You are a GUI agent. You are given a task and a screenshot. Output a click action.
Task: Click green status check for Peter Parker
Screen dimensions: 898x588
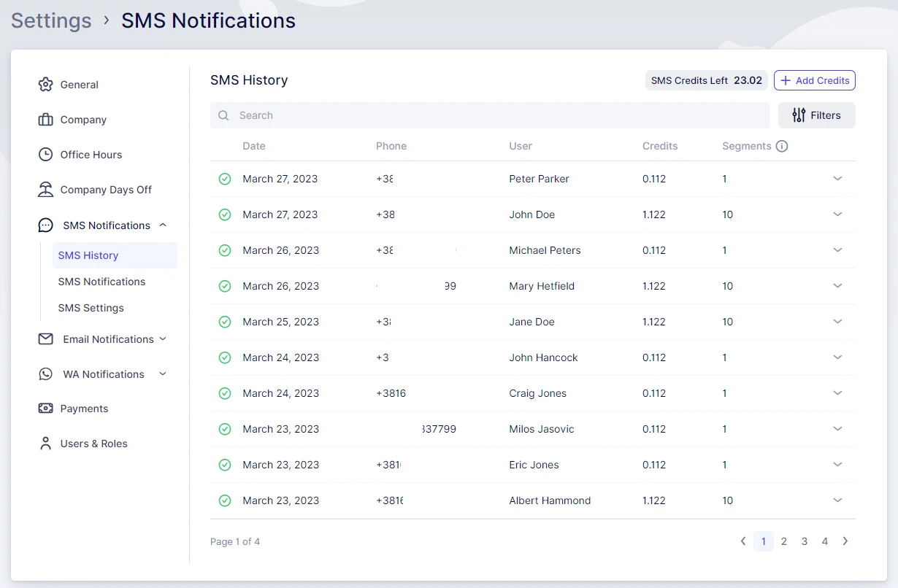(x=225, y=179)
